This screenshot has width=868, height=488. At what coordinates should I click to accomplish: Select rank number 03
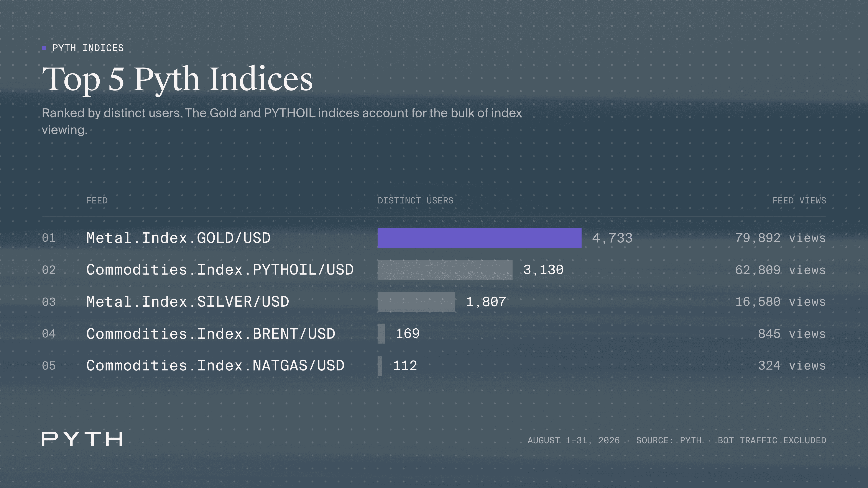coord(49,302)
